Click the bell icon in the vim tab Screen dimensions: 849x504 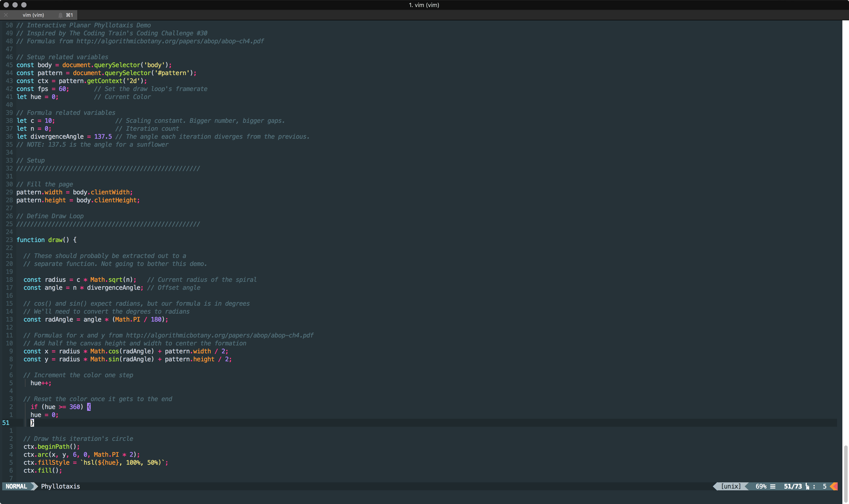tap(61, 15)
